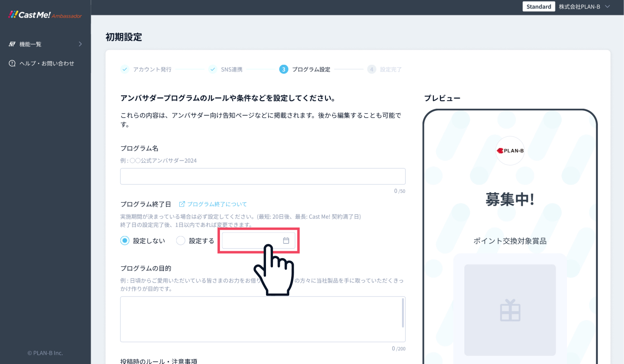Select the 設定する radio button
The height and width of the screenshot is (364, 624).
click(x=180, y=241)
